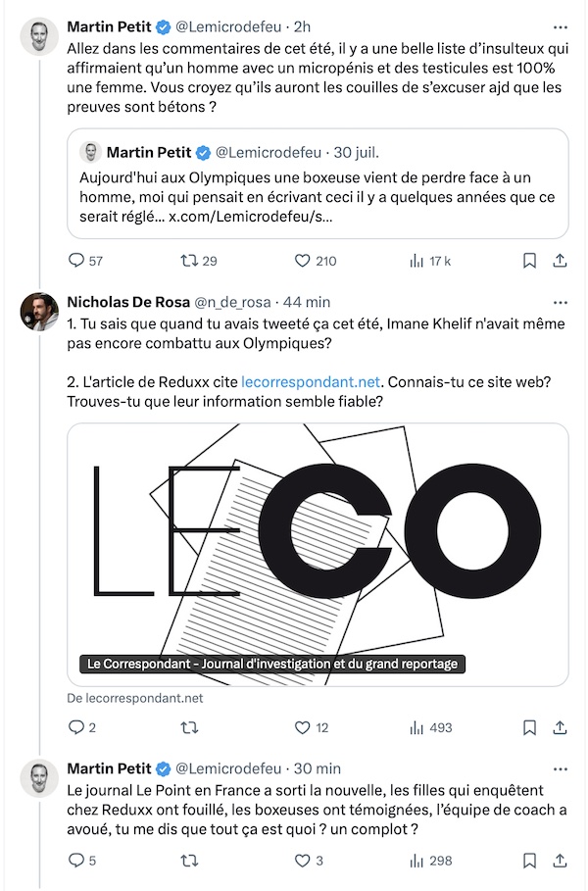Open the @Lemicrodefeu handle on the top tweet
Screen dimensions: 588x891
[227, 26]
